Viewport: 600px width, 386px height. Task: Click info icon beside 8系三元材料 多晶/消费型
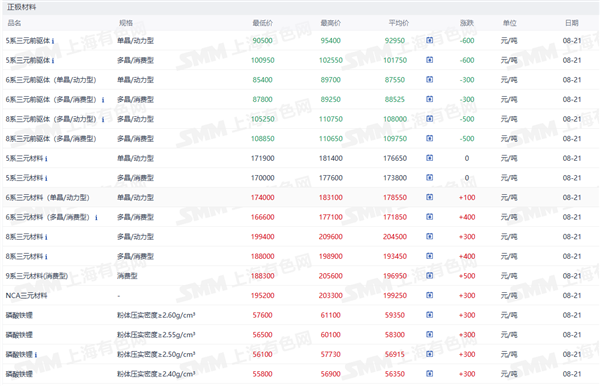46,257
